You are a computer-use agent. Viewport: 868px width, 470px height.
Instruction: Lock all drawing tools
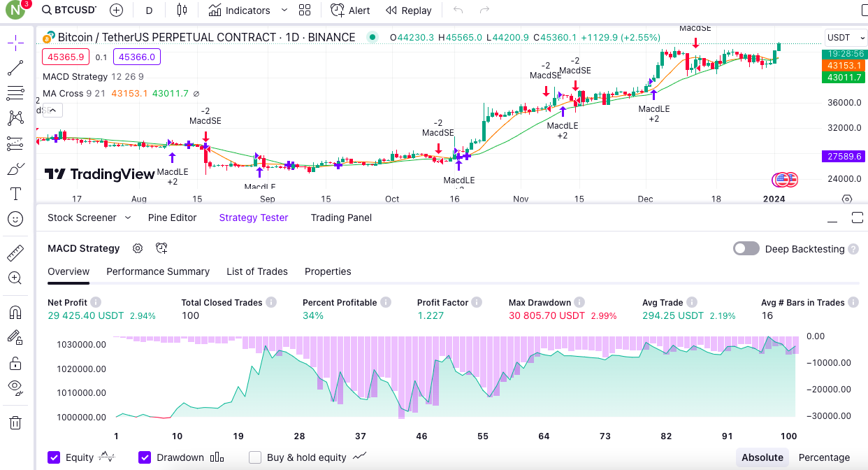click(x=15, y=362)
